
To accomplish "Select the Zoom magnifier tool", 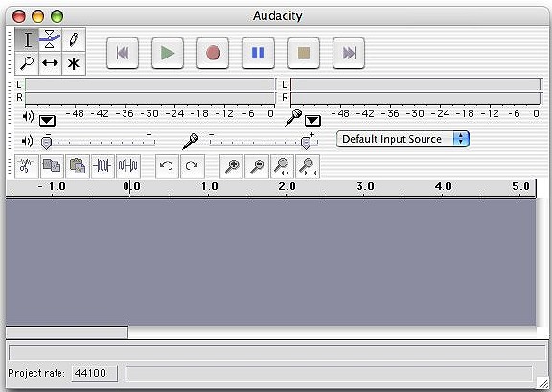I will tap(27, 63).
